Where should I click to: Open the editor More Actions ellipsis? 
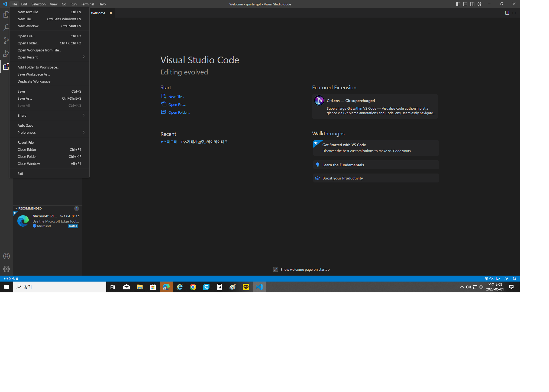click(x=514, y=13)
